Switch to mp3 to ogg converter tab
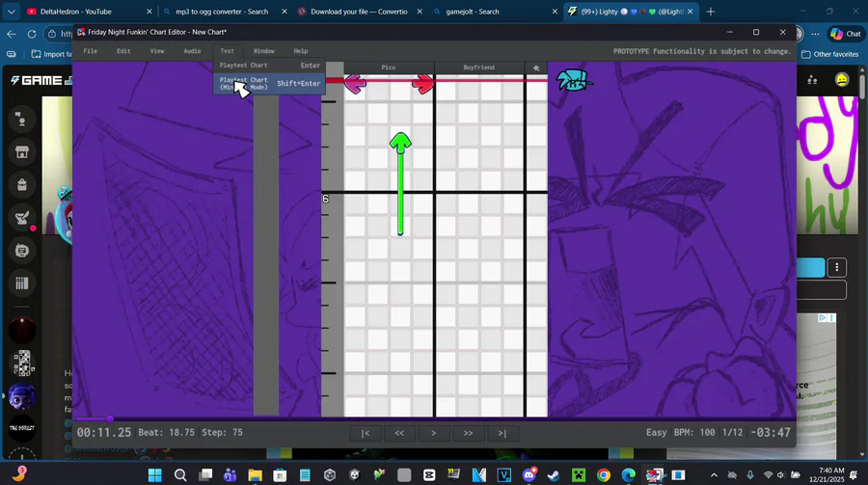This screenshot has height=485, width=868. coord(222,12)
